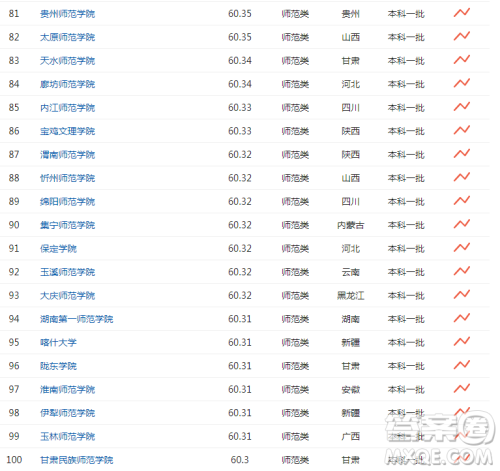This screenshot has height=471, width=500.
Task: Open the 廊坊师范学院 link
Action: (67, 84)
